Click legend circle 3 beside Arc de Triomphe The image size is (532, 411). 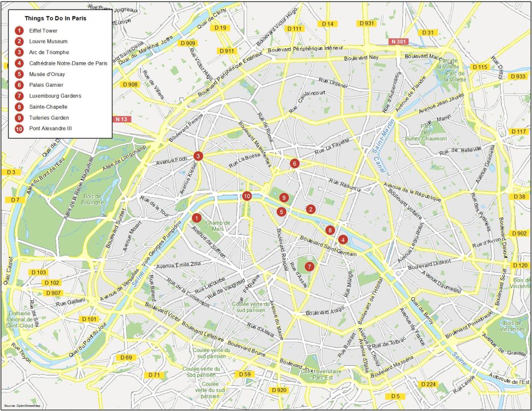pos(19,53)
